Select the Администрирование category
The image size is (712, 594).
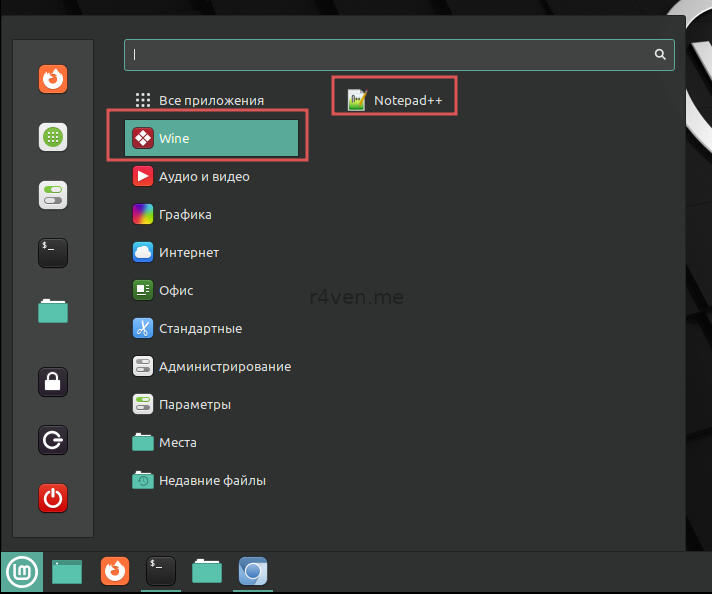tap(224, 366)
